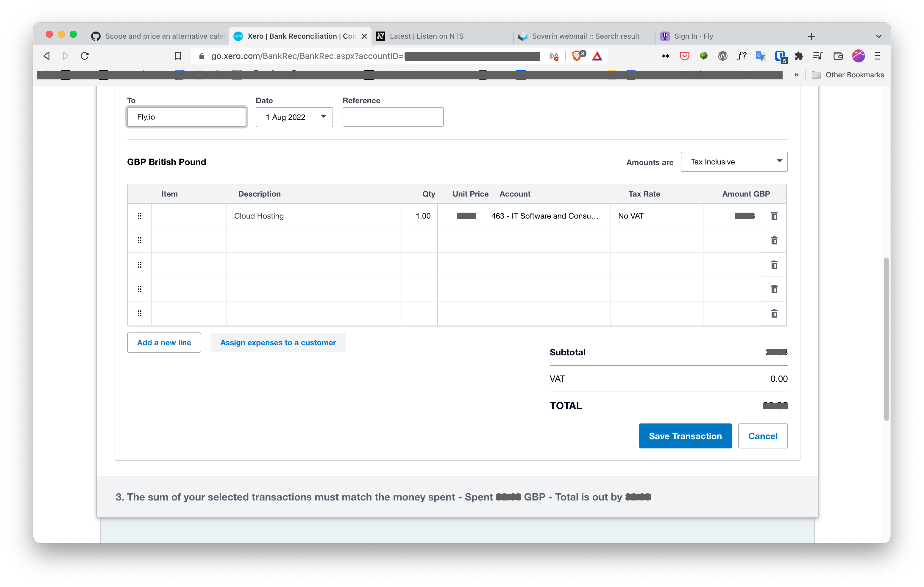Screen dimensions: 924x587
Task: Click the delete icon on second empty row
Action: [774, 264]
